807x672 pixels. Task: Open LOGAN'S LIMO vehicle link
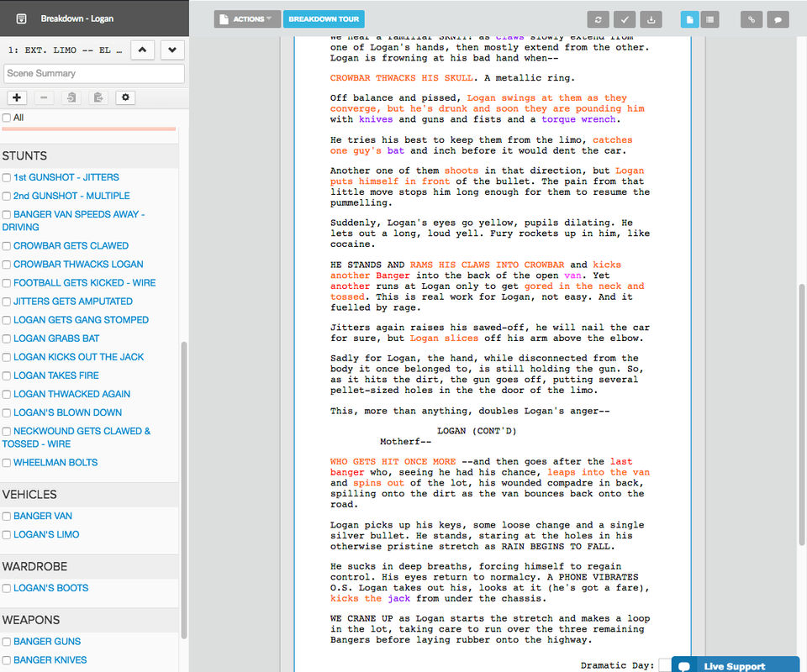pyautogui.click(x=46, y=535)
